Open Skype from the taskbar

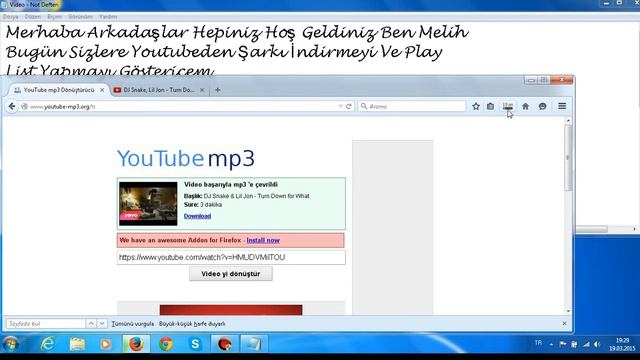point(195,344)
